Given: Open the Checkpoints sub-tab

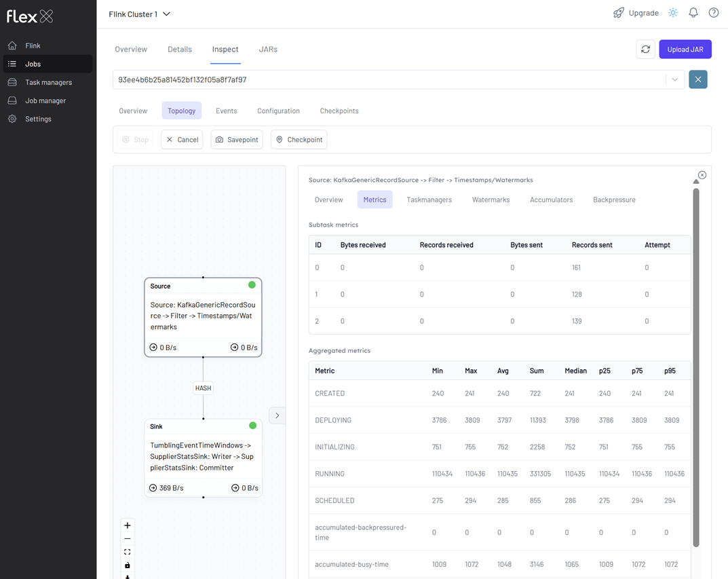Looking at the screenshot, I should (339, 111).
